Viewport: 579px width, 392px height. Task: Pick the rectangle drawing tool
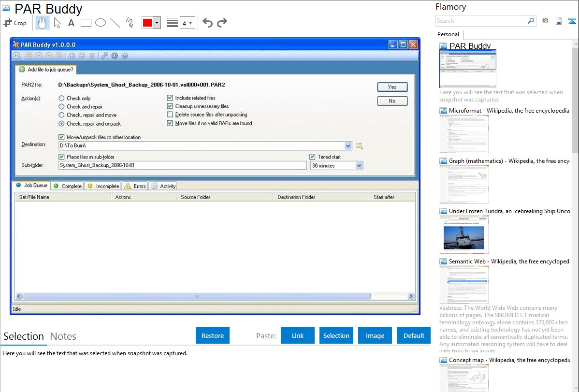pyautogui.click(x=86, y=23)
